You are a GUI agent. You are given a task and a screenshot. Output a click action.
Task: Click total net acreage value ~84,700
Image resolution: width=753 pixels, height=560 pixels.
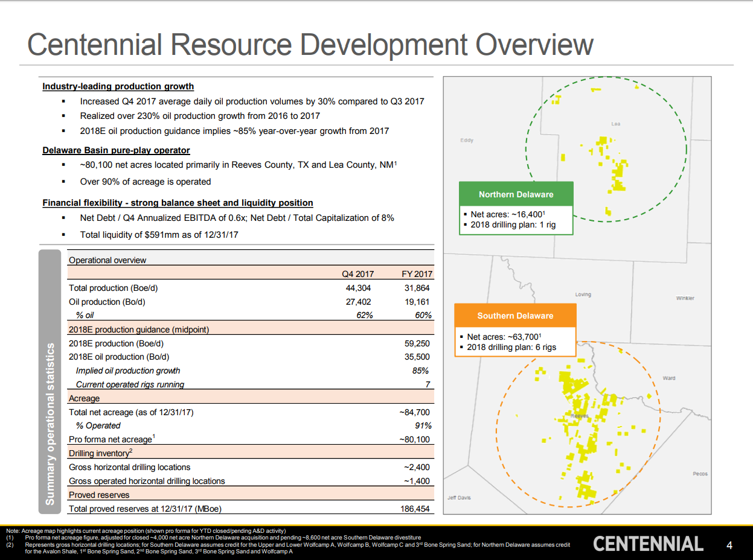415,412
